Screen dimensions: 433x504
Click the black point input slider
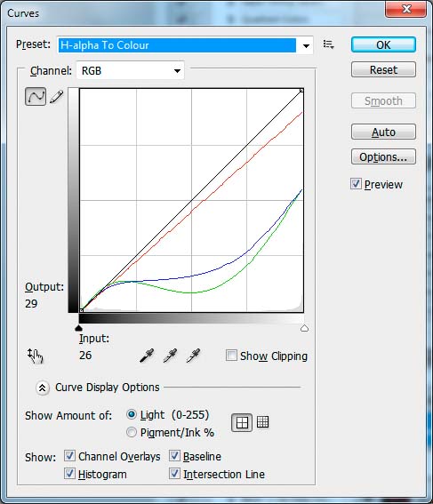coord(79,328)
